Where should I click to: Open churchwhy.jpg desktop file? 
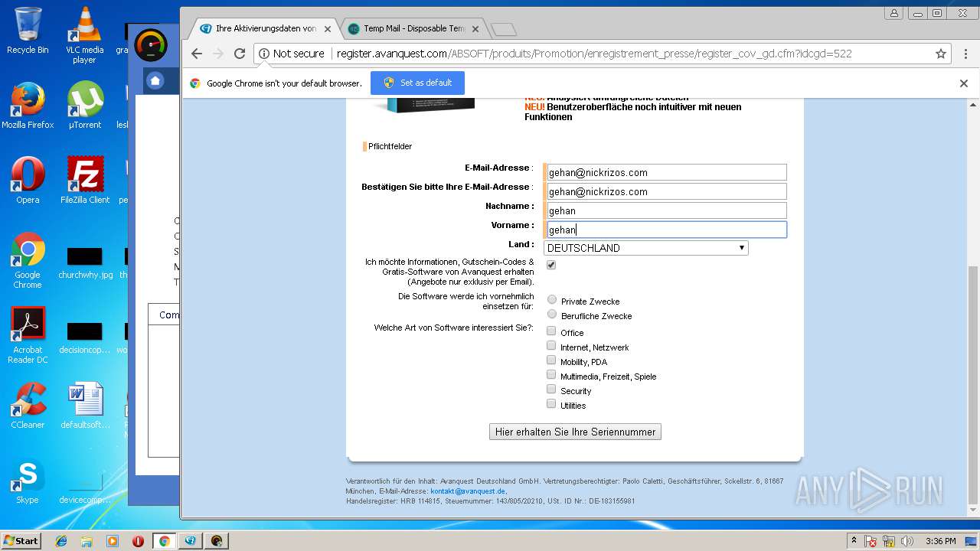coord(85,262)
